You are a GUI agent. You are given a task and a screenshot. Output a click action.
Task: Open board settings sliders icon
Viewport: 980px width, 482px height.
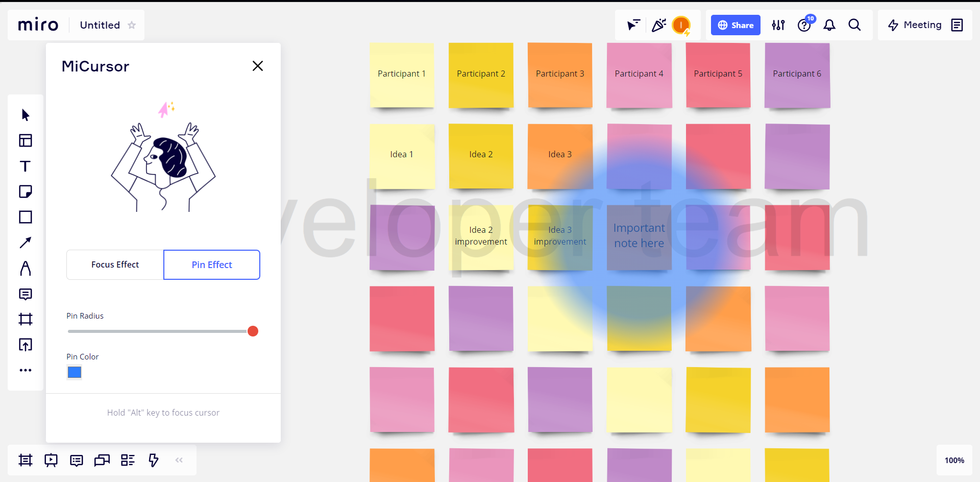pos(778,25)
